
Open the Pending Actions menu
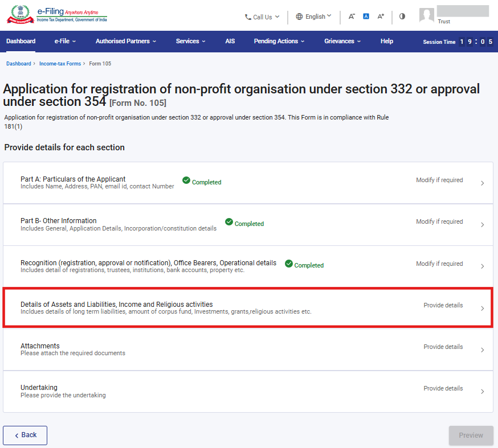tap(279, 41)
